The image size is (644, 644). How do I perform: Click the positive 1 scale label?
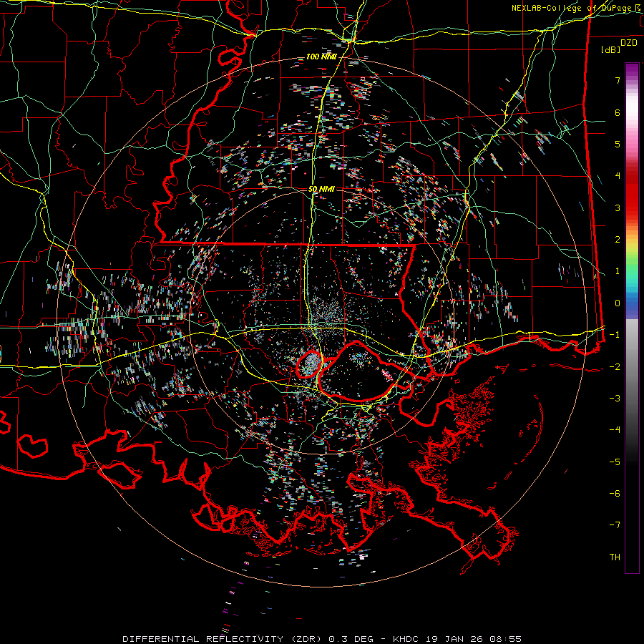pos(618,271)
